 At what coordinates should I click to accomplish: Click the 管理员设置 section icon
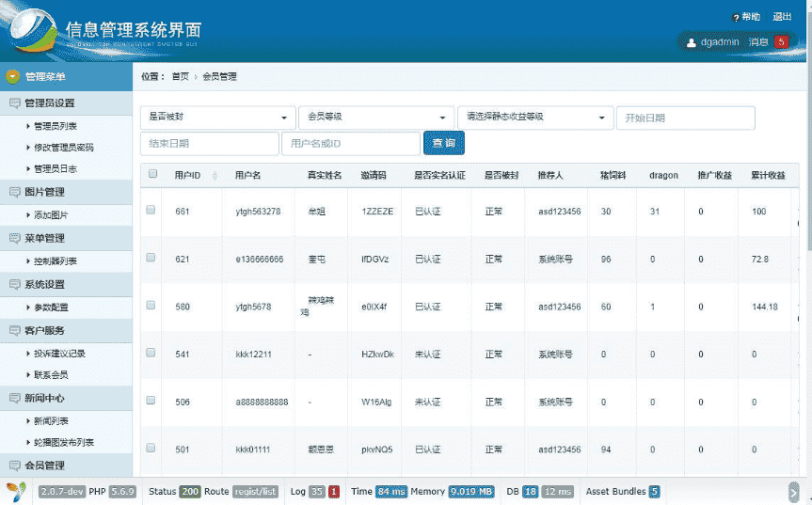point(14,103)
